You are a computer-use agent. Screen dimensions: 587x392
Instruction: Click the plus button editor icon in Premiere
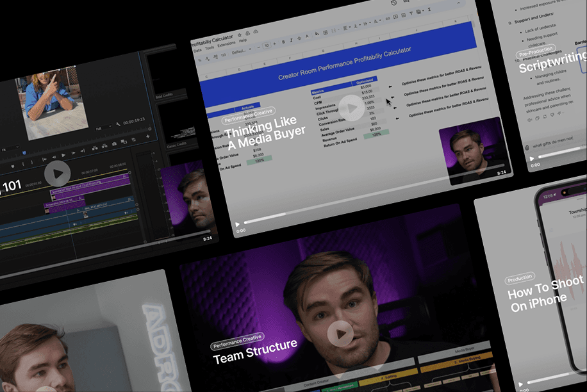[148, 136]
